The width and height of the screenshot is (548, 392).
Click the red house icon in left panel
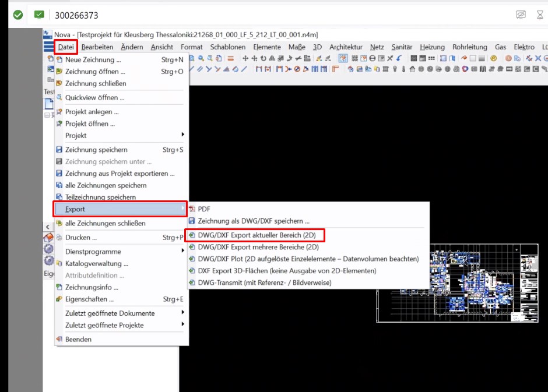48,238
